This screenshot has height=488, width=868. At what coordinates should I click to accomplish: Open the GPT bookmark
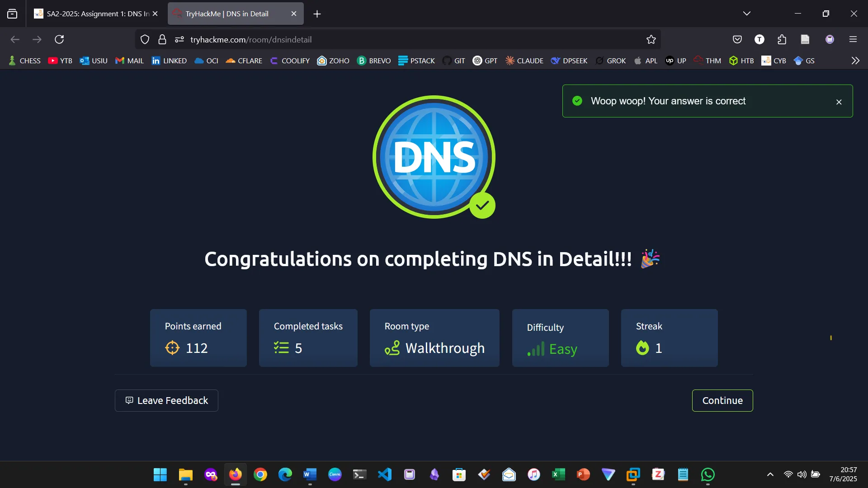(490, 60)
